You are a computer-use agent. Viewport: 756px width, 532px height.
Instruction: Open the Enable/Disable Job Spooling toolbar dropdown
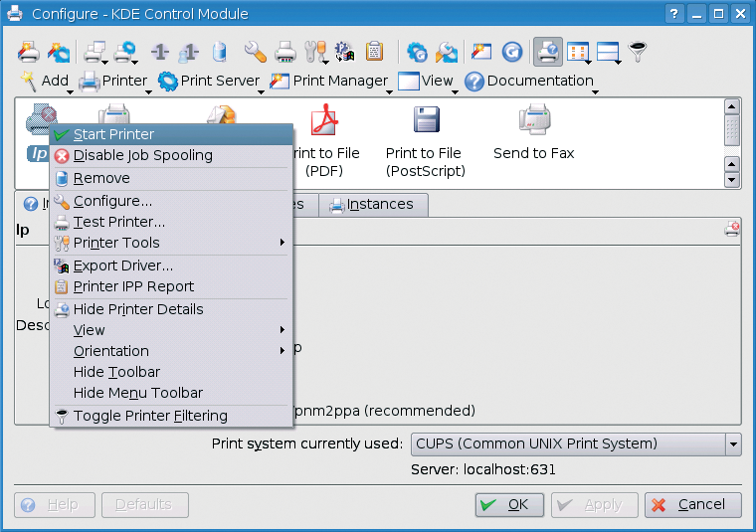[126, 52]
